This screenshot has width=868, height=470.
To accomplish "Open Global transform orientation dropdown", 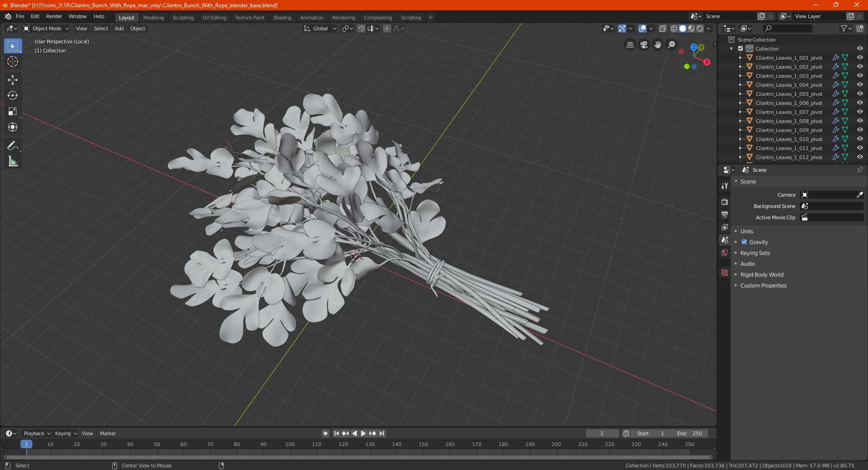I will [320, 28].
